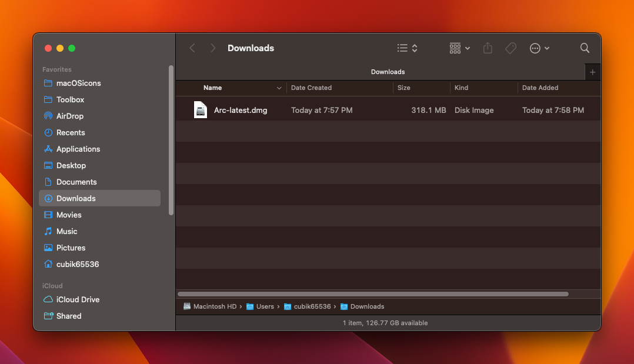Open the list view switcher dropdown
The height and width of the screenshot is (364, 634).
click(407, 48)
